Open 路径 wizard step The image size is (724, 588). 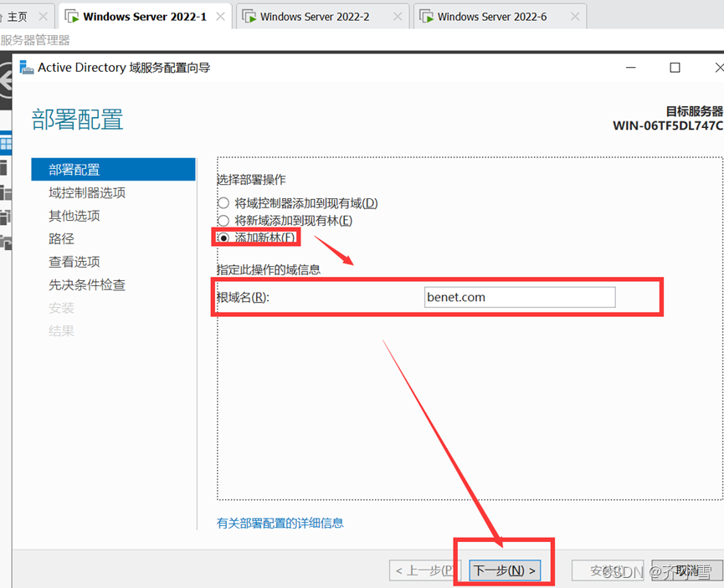click(x=61, y=238)
